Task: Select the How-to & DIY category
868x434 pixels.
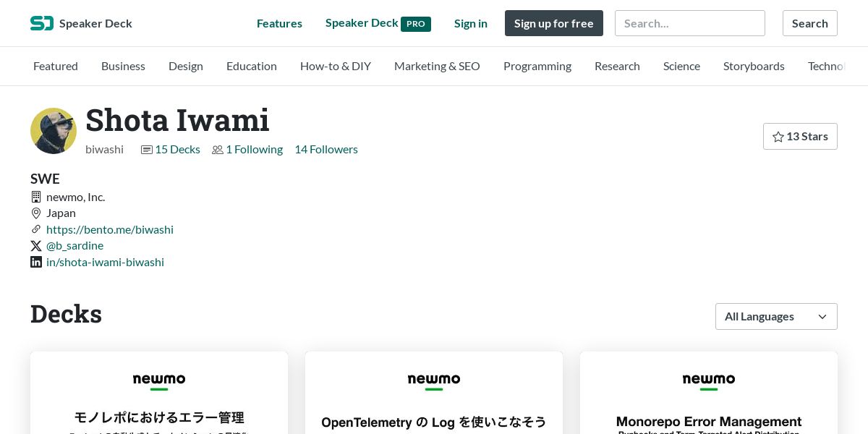Action: pos(336,66)
